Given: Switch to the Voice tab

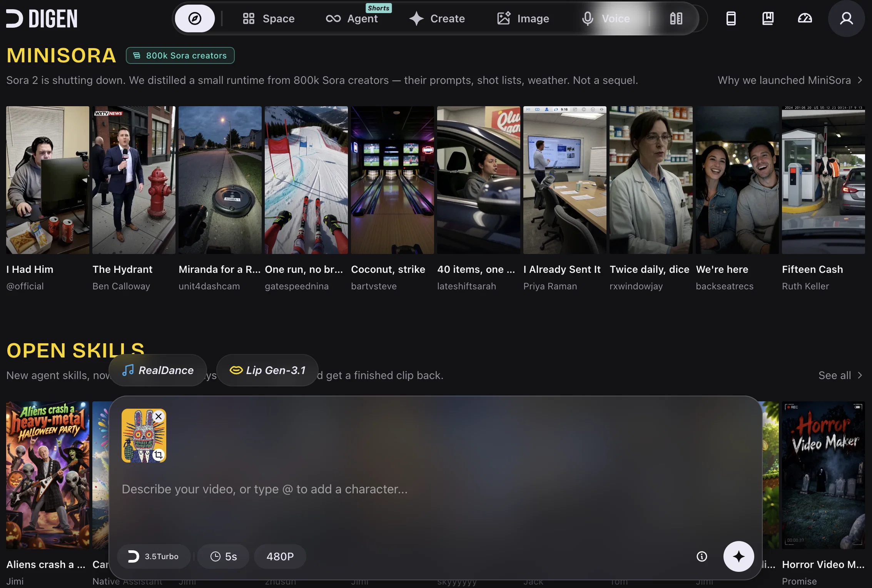Looking at the screenshot, I should [606, 18].
